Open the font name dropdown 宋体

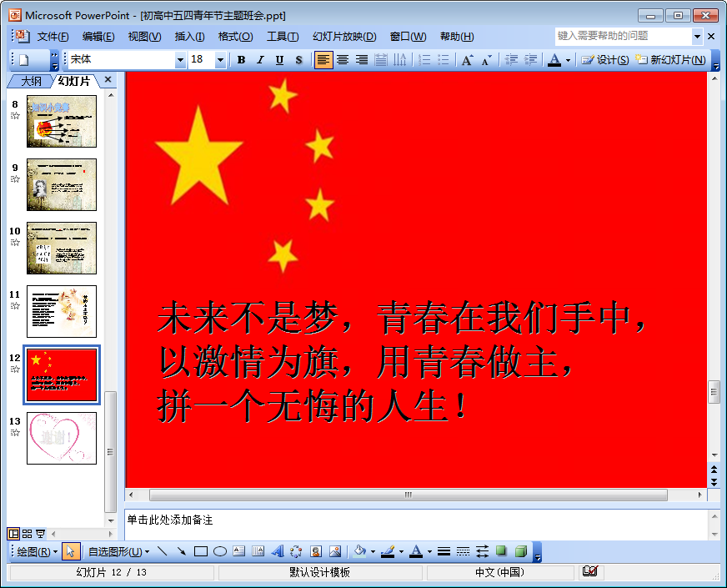pos(180,60)
